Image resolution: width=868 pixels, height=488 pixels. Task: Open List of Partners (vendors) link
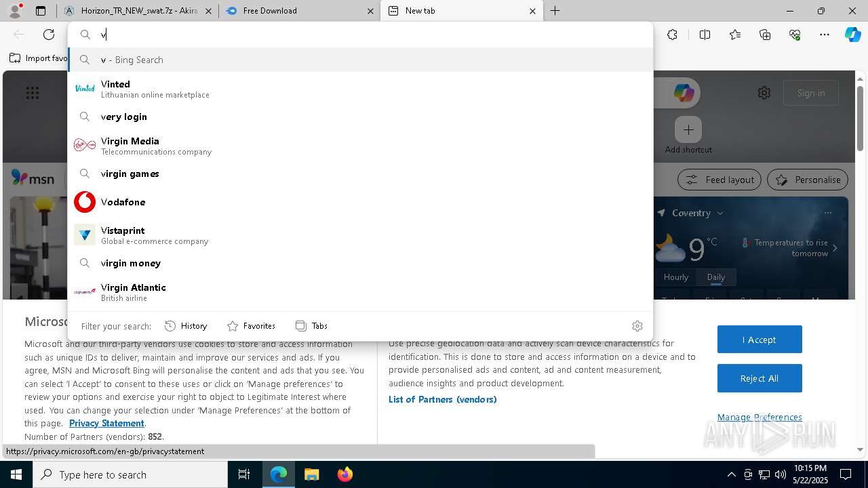click(443, 399)
